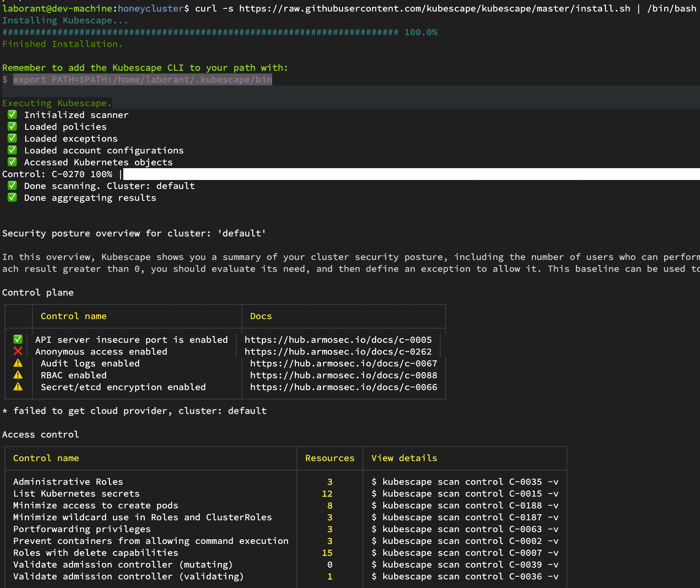
Task: Click the Control plane 'Control name' header
Action: click(x=74, y=316)
